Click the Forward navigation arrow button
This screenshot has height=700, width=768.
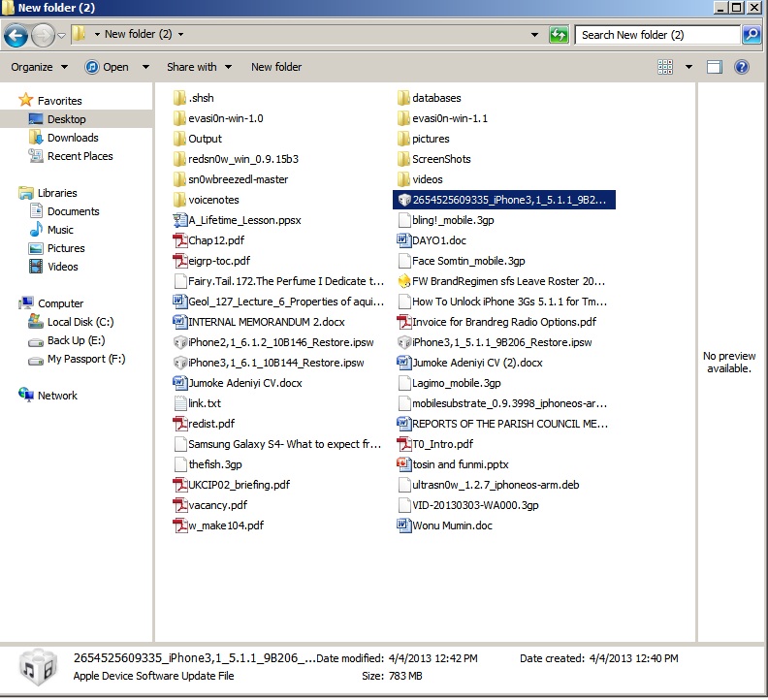[x=43, y=35]
